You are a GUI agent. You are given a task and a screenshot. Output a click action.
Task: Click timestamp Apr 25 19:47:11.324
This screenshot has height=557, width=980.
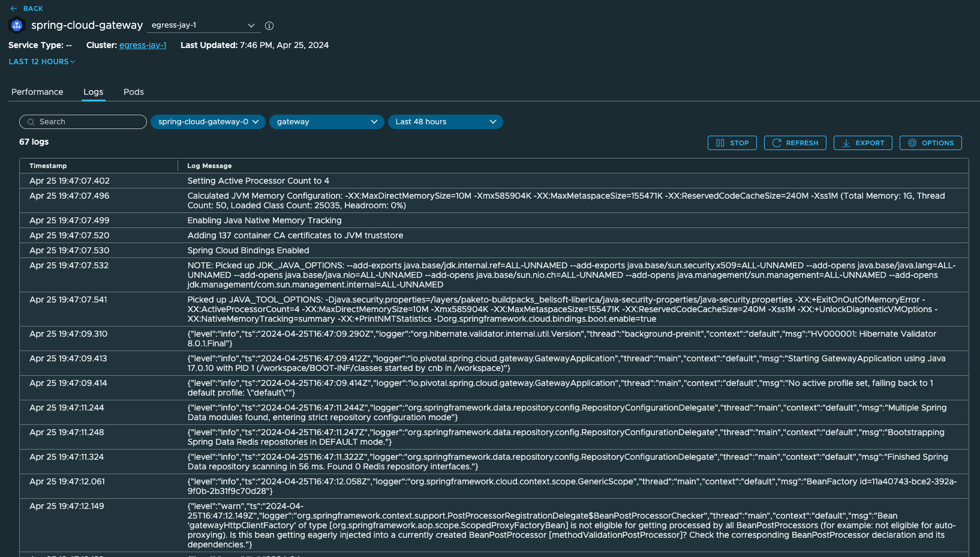pyautogui.click(x=67, y=457)
